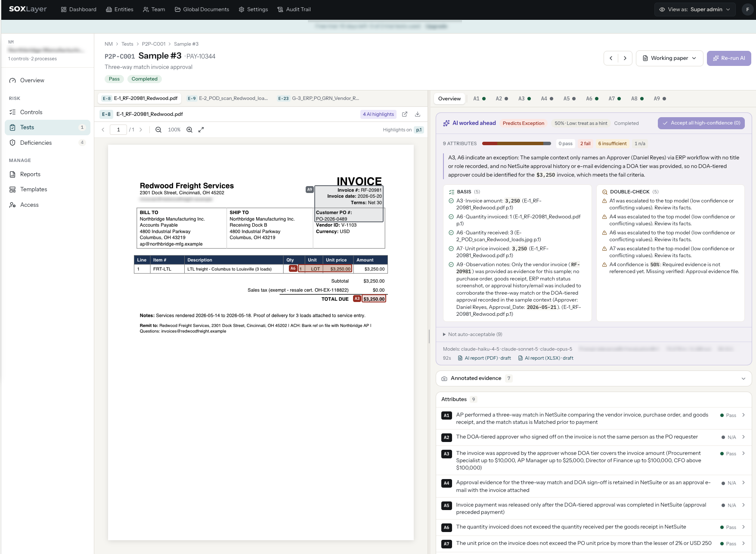Toggle the 4 AI highlights button

pos(378,114)
